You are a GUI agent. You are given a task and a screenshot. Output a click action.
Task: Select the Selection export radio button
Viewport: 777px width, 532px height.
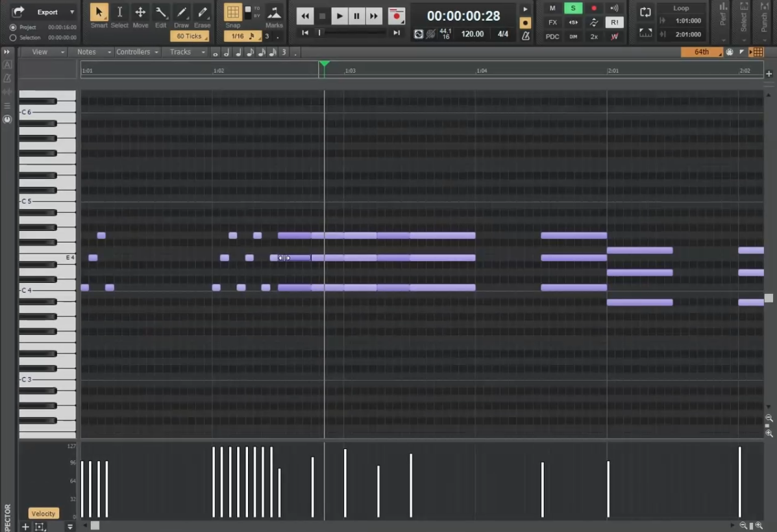tap(13, 38)
